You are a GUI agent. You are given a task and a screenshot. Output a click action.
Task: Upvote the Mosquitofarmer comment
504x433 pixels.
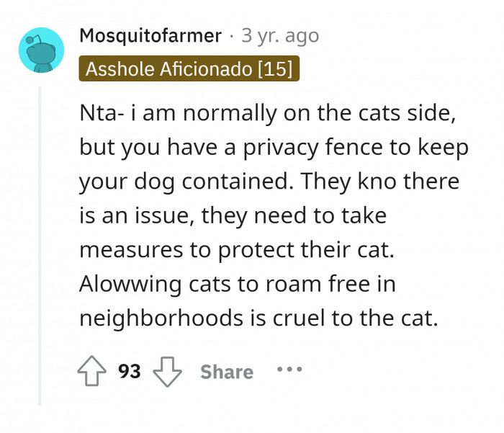point(92,370)
